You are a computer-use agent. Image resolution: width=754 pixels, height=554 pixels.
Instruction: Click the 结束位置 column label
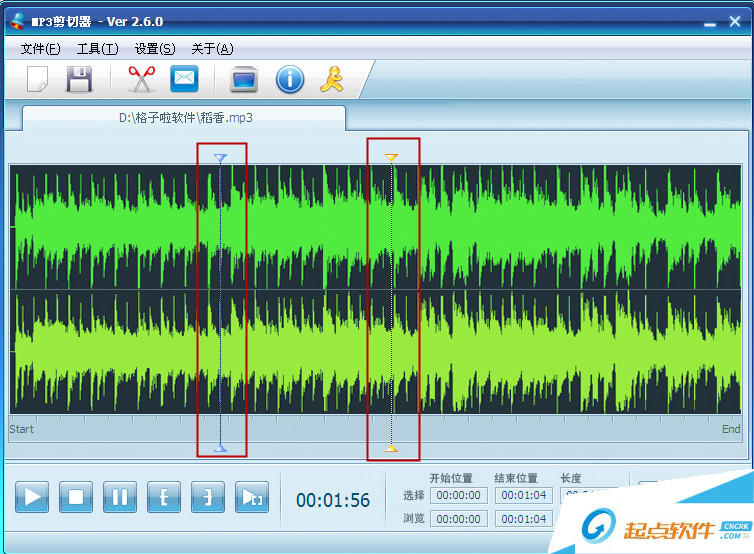[x=516, y=478]
